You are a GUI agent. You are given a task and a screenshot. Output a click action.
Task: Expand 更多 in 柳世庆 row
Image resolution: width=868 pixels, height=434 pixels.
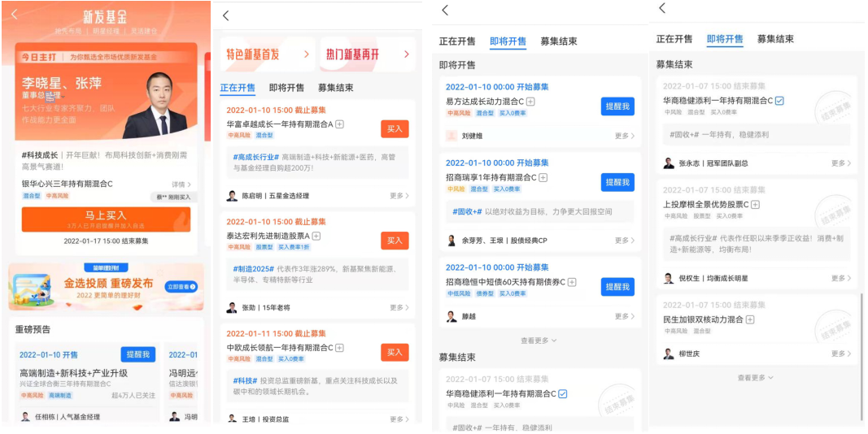(x=841, y=354)
